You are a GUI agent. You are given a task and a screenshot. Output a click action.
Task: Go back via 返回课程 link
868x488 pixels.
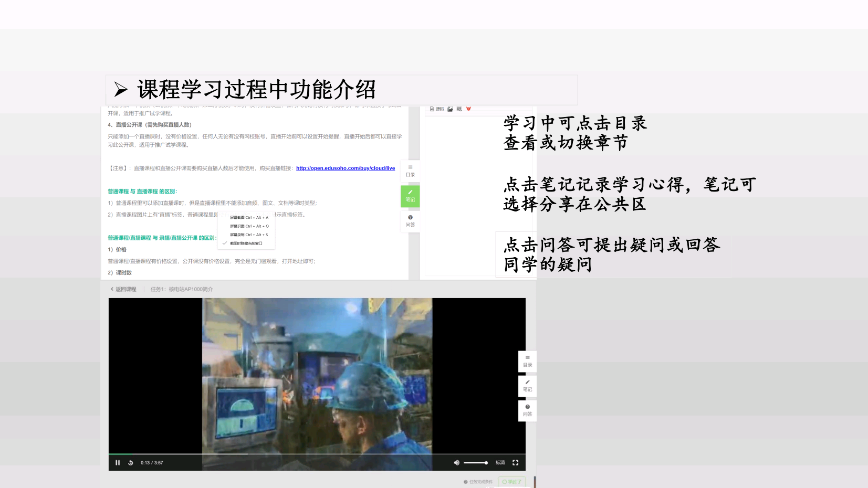click(124, 289)
